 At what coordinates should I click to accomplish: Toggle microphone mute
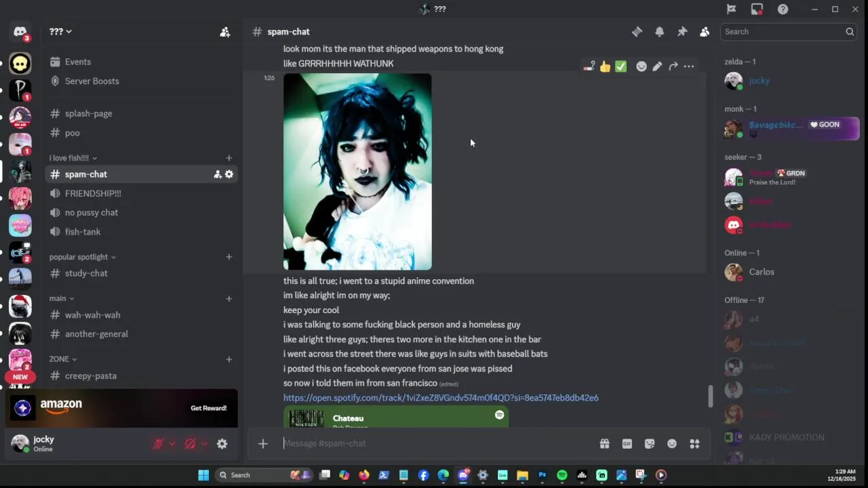(158, 444)
